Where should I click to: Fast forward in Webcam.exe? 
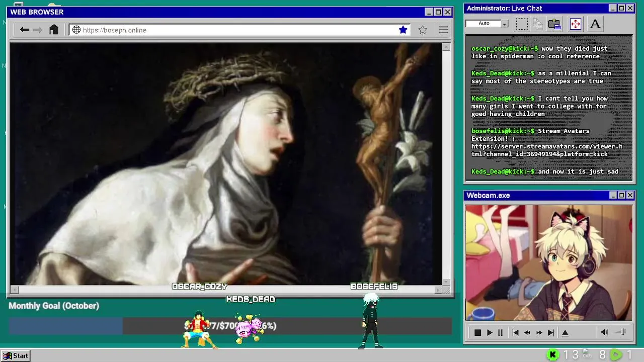[539, 332]
